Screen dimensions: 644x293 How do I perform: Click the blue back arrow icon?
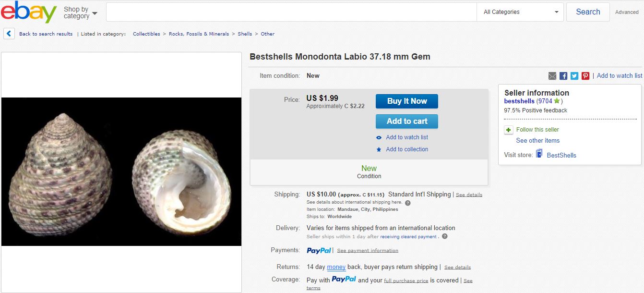(9, 33)
